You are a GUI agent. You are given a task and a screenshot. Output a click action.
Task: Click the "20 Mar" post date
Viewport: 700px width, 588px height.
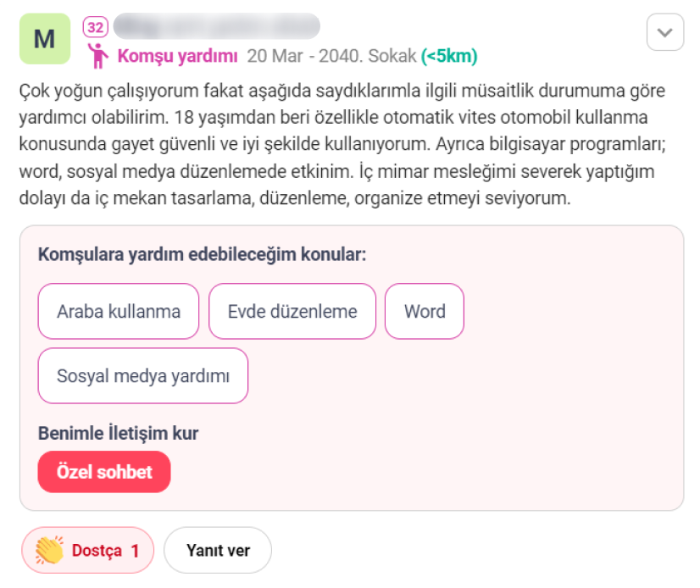point(269,57)
